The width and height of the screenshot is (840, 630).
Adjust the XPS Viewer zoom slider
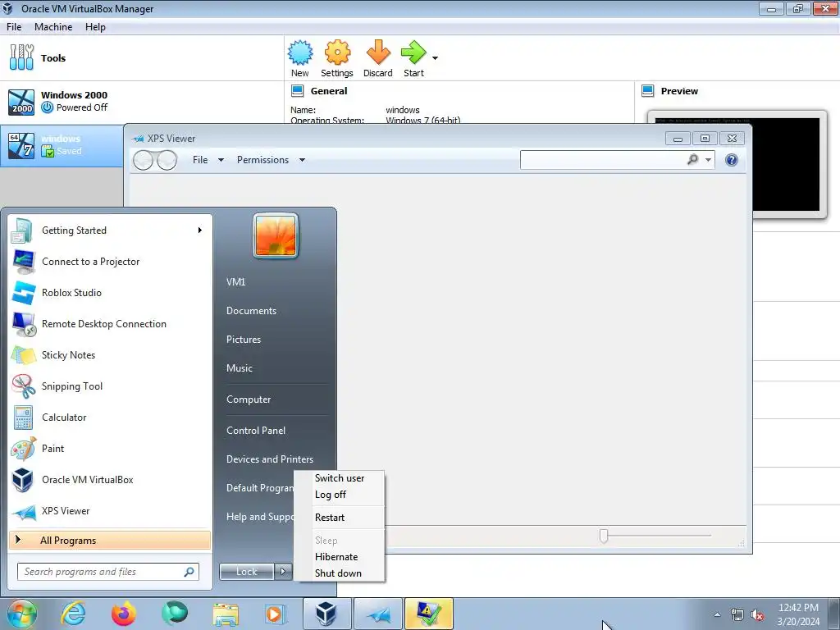604,536
